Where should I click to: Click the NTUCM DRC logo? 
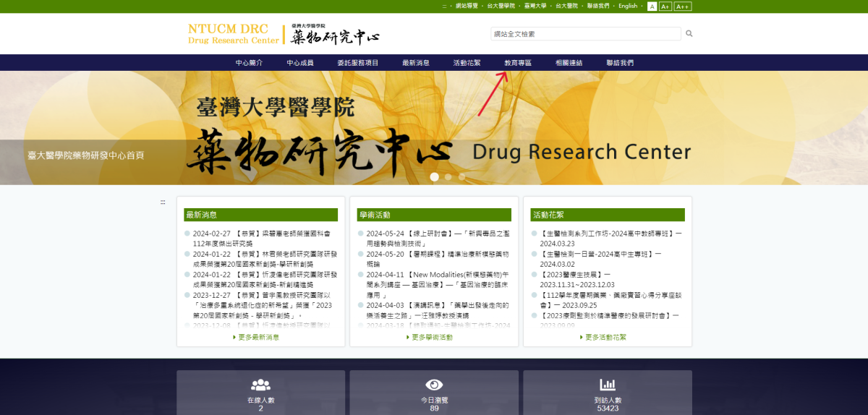tap(284, 34)
